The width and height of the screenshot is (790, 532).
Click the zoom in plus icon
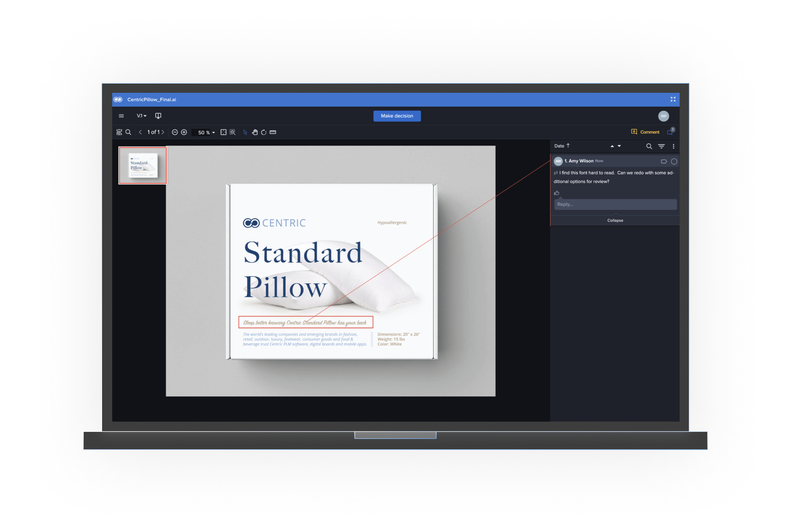point(184,132)
